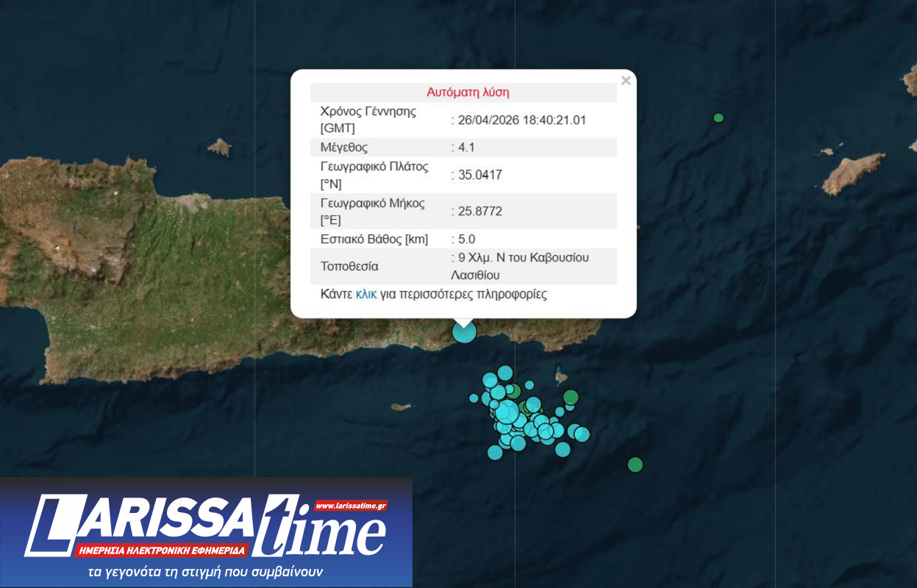Click the Koufonisi islet near the cluster
917x588 pixels.
click(561, 378)
